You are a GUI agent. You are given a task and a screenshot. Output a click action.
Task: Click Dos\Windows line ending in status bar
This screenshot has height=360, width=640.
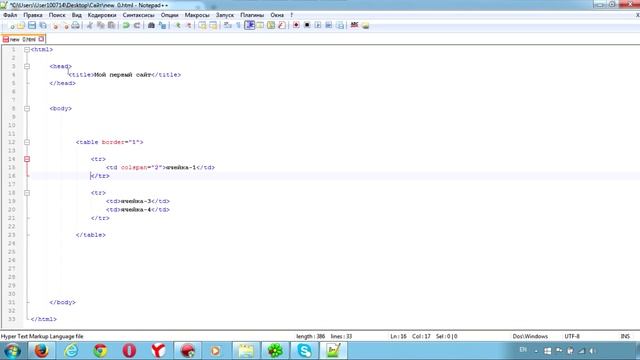(x=530, y=336)
